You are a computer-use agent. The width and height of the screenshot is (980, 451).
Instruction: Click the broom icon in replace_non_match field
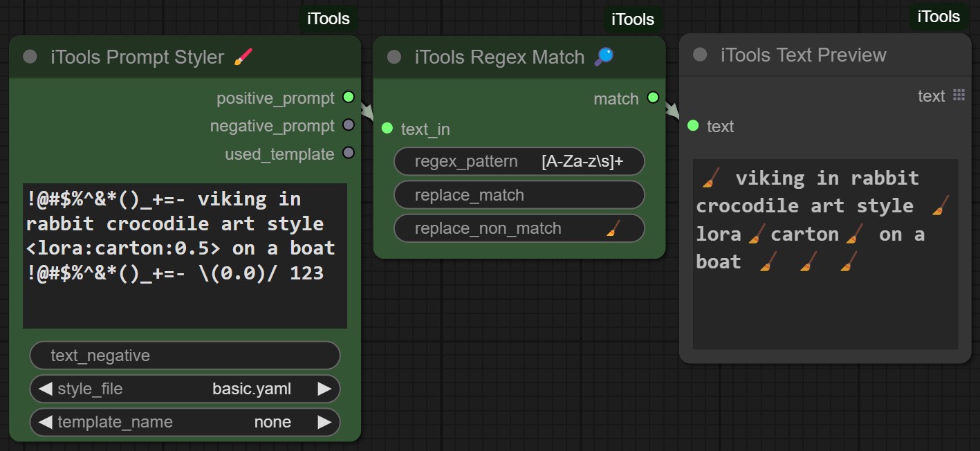[613, 229]
